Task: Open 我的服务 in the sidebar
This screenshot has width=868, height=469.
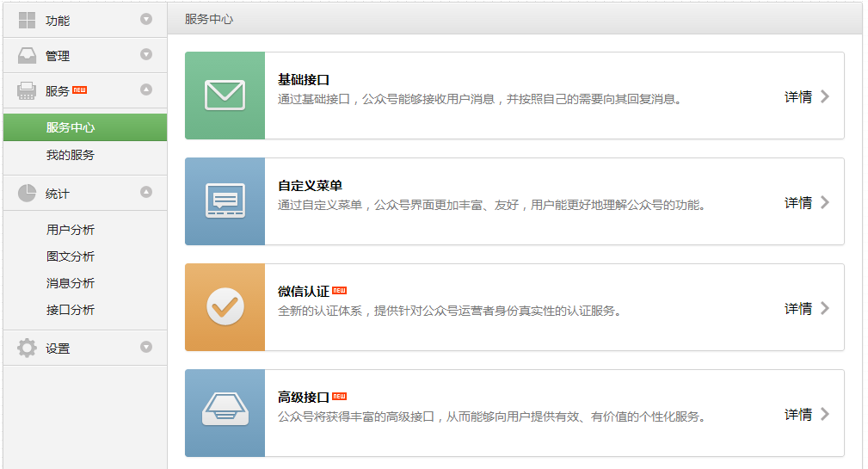Action: 71,155
